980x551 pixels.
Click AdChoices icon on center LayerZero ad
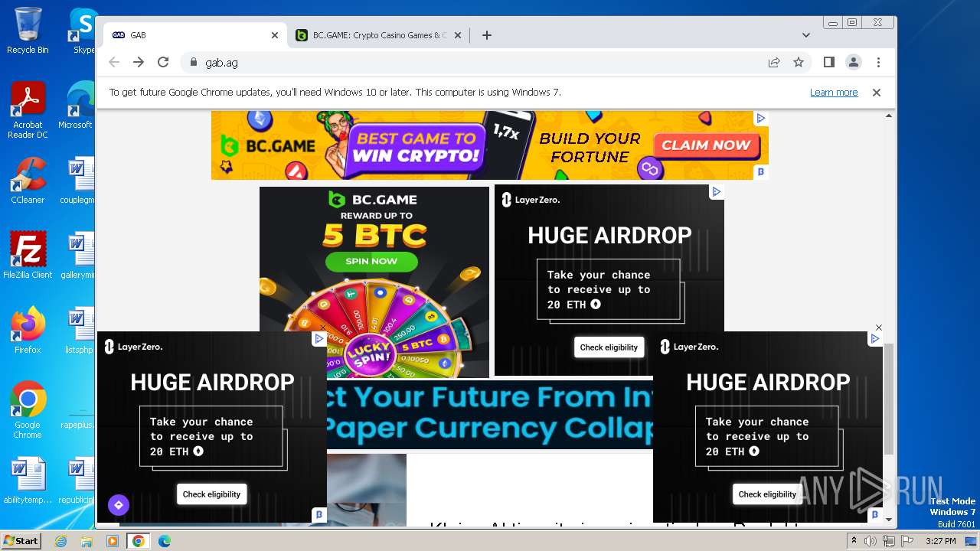coord(717,191)
